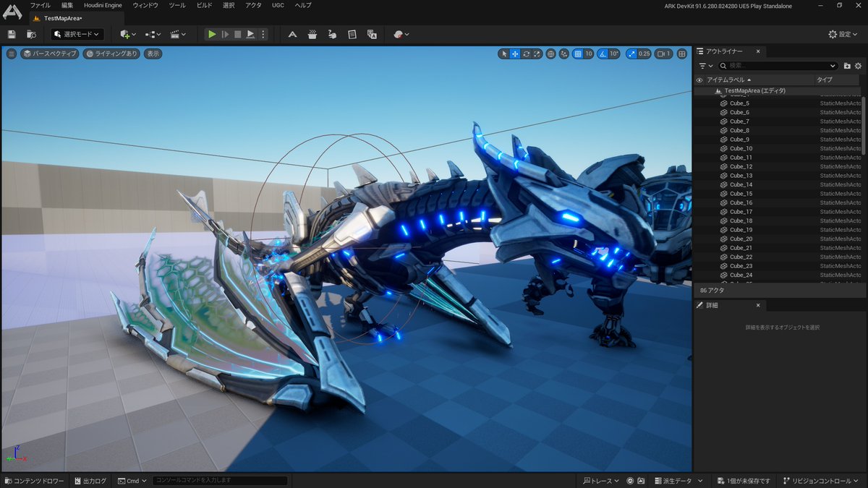
Task: Click the viewport layout maximize icon
Action: [x=682, y=53]
